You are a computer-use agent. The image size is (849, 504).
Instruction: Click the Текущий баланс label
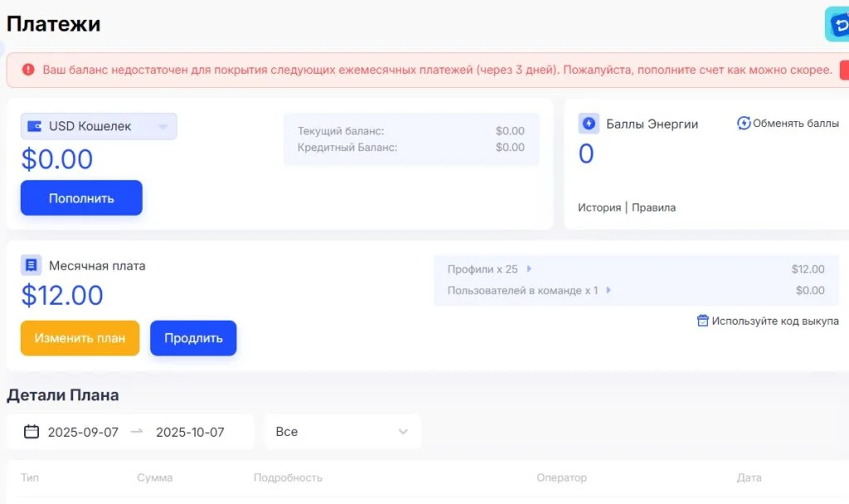[x=341, y=131]
